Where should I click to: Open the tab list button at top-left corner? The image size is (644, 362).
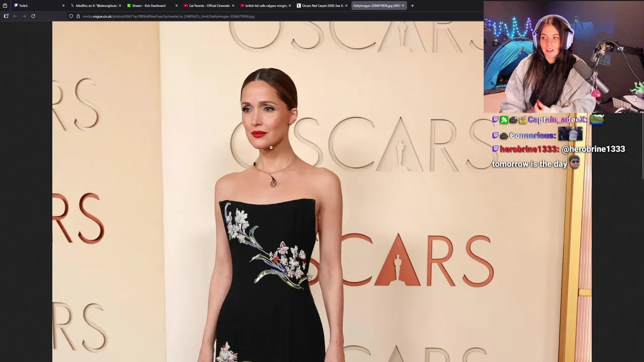coord(5,6)
